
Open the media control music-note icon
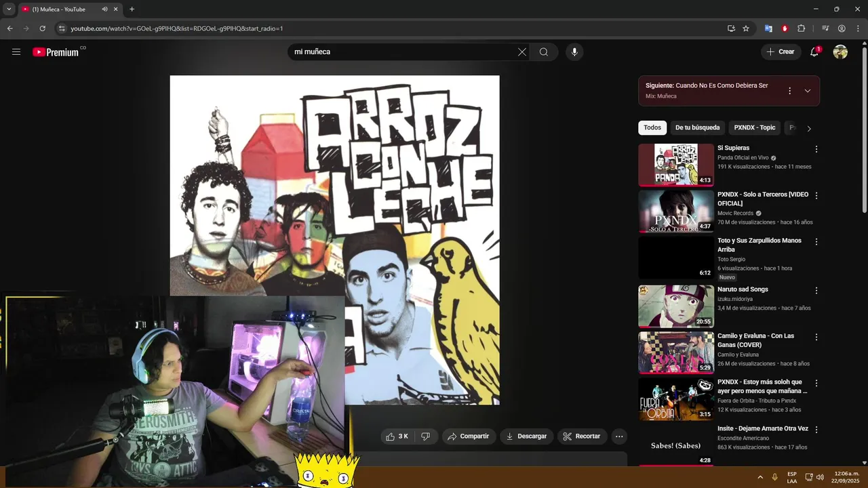click(825, 28)
